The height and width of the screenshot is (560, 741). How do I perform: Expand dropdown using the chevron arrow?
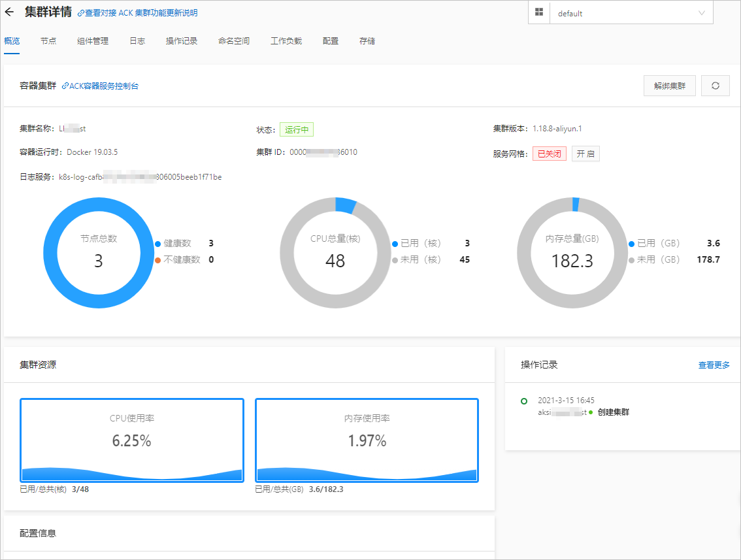coord(702,13)
